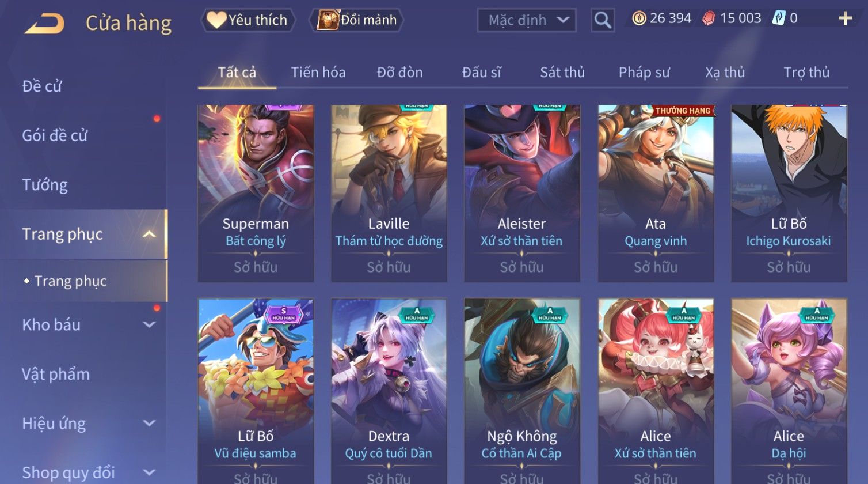Viewport: 868px width, 484px height.
Task: Expand the Kho báu sidebar section
Action: 149,325
